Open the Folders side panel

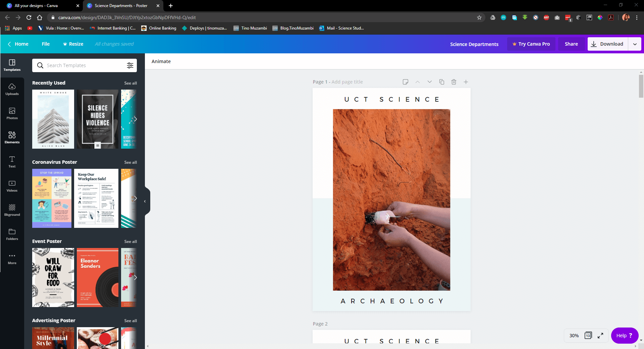[12, 234]
